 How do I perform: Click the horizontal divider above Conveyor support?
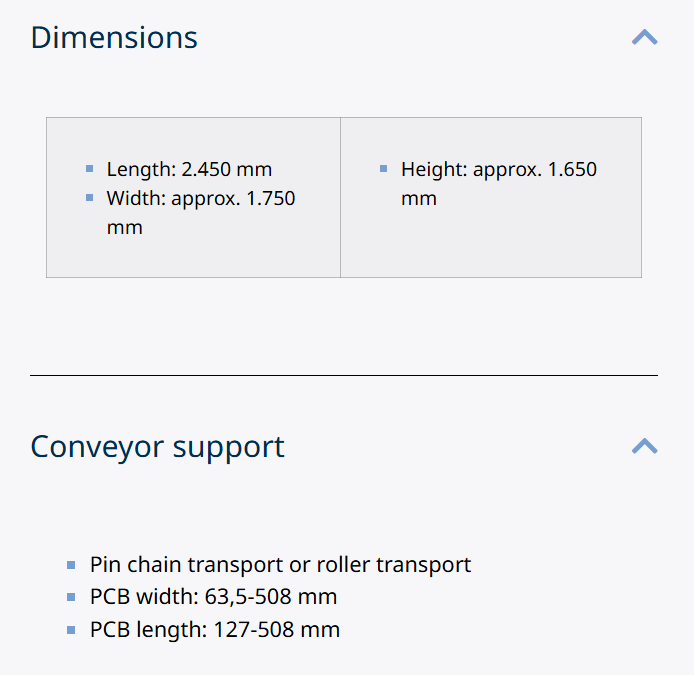[344, 375]
